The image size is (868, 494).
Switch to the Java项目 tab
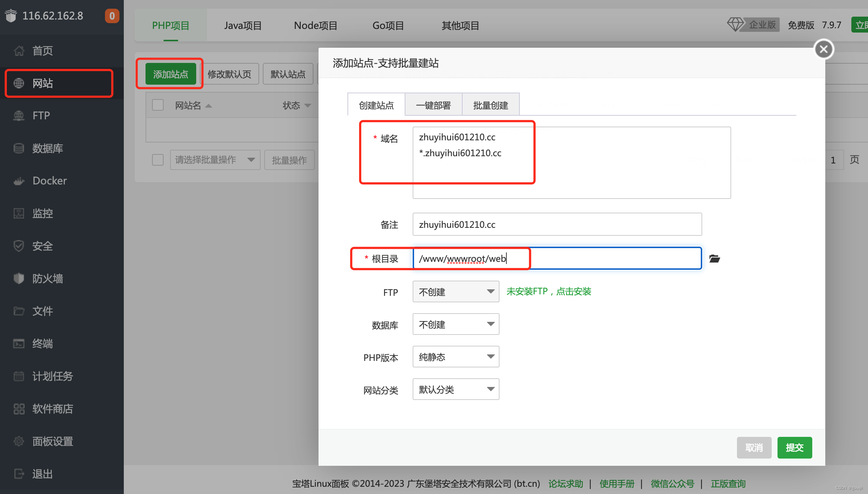click(x=243, y=26)
